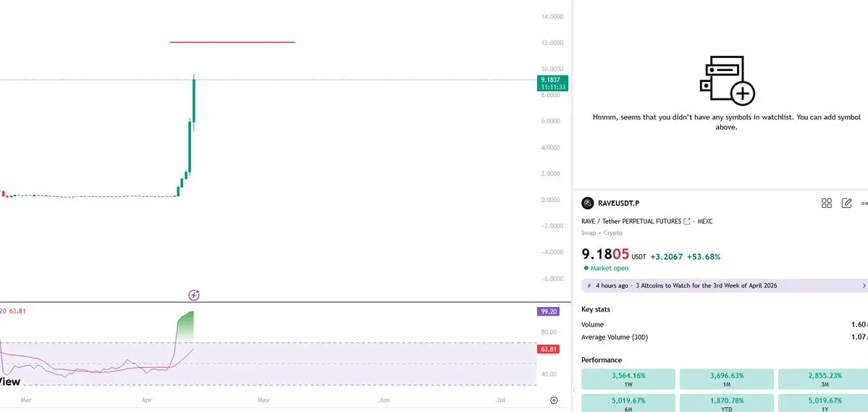This screenshot has height=412, width=868.
Task: Click the empty watchlist message text
Action: click(727, 122)
